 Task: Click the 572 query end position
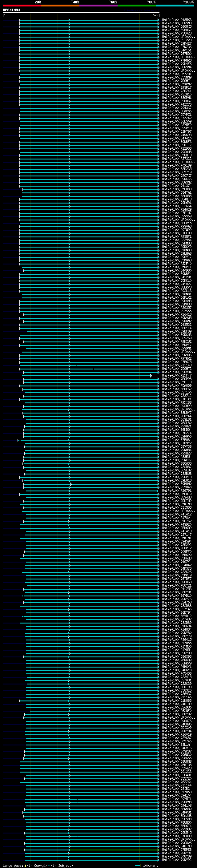pyautogui.click(x=155, y=15)
